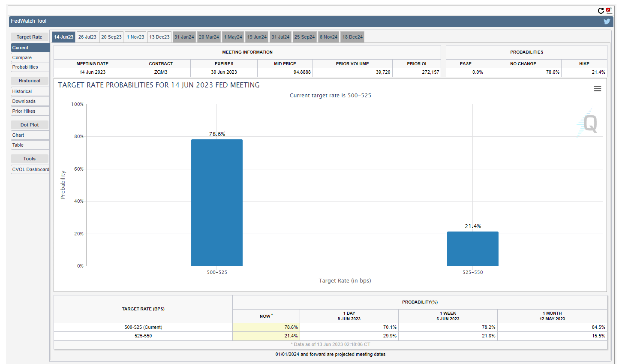Share the tool via the Twitter icon
The width and height of the screenshot is (622, 364).
[607, 21]
